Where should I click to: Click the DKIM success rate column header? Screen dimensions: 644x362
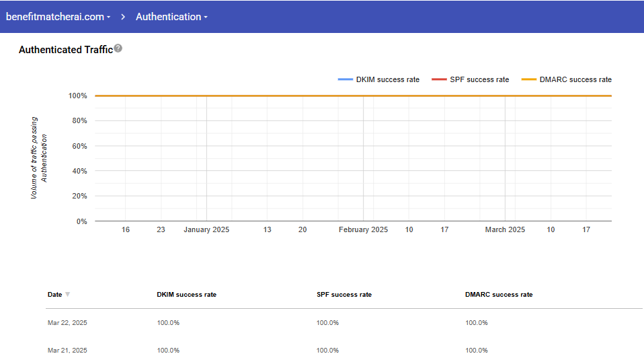(186, 295)
